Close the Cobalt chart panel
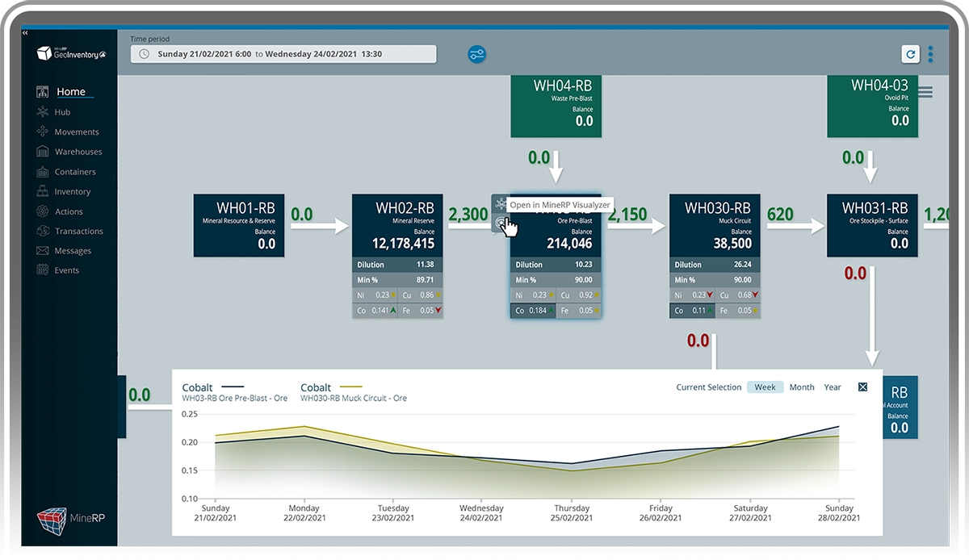Viewport: 969px width, 560px height. [862, 387]
